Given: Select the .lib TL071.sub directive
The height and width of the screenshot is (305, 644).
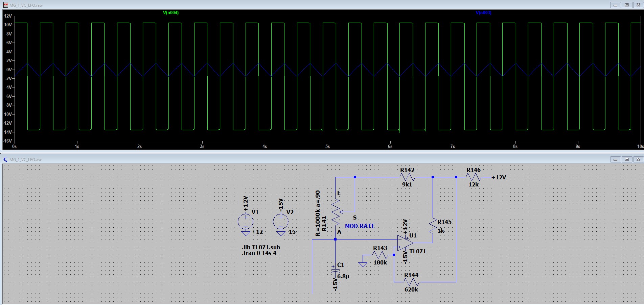Looking at the screenshot, I should pos(261,247).
